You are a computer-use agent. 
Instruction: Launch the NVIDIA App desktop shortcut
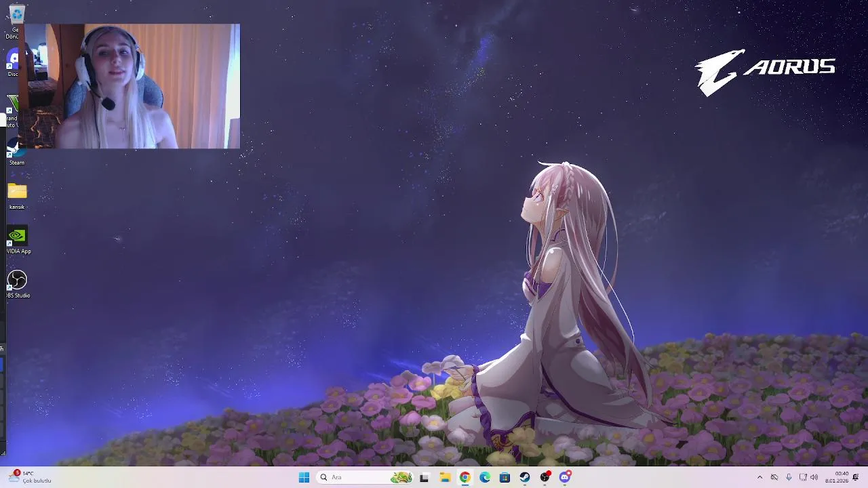[18, 241]
